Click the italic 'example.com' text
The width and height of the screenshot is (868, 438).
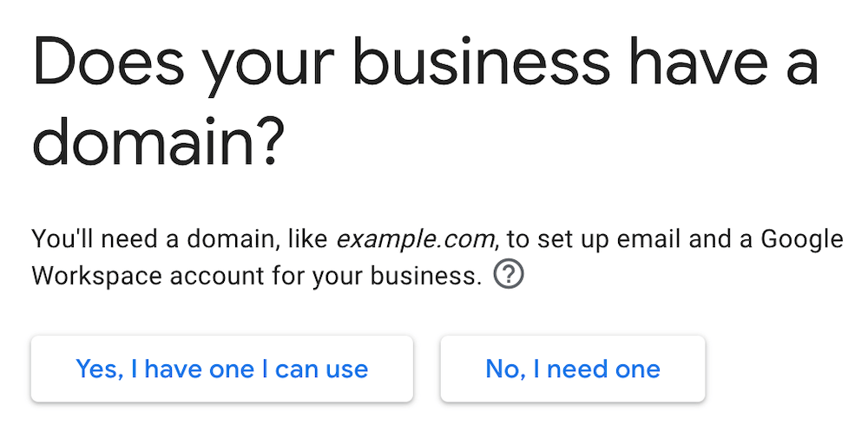(x=415, y=240)
